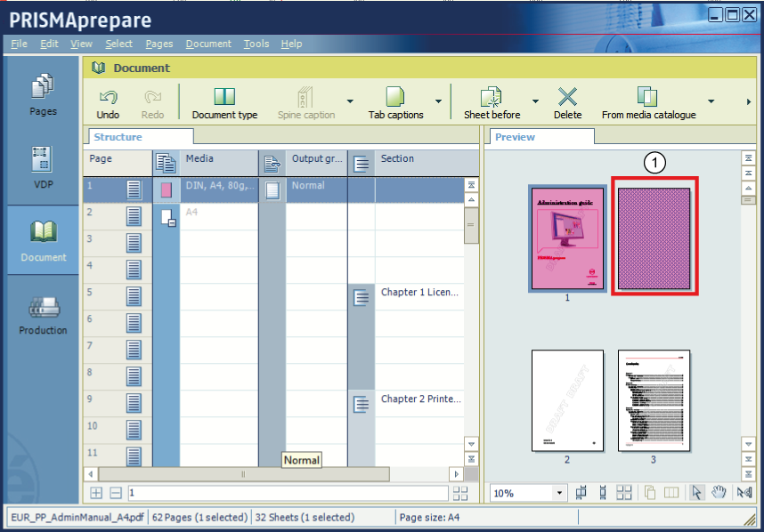The height and width of the screenshot is (532, 764).
Task: Click the Media column header
Action: coord(199,159)
